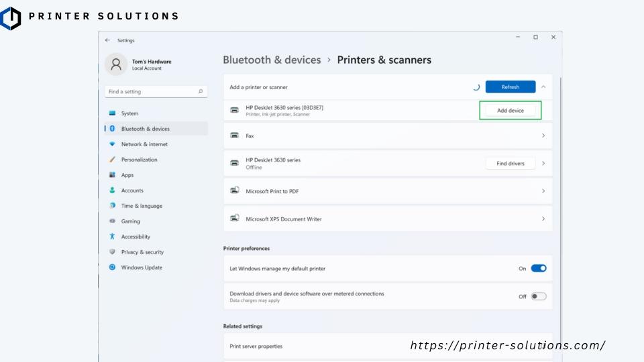Open Gaming settings in sidebar
Image resolution: width=644 pixels, height=362 pixels.
point(131,221)
